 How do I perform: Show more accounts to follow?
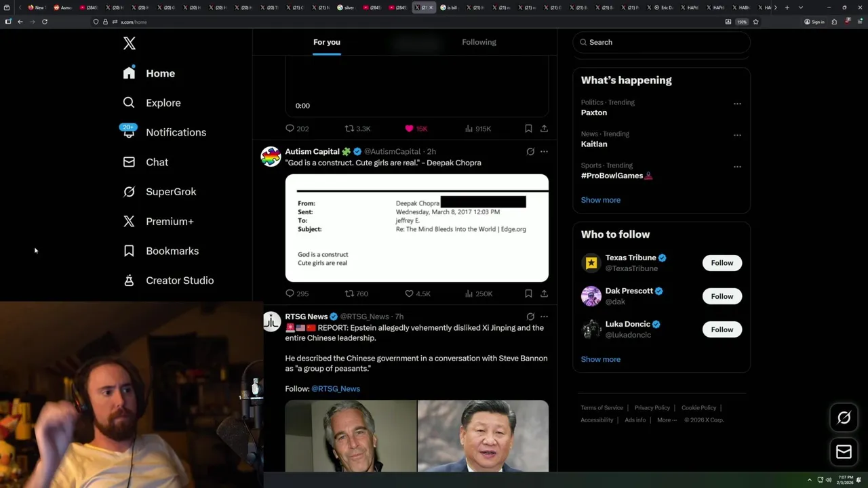(601, 359)
